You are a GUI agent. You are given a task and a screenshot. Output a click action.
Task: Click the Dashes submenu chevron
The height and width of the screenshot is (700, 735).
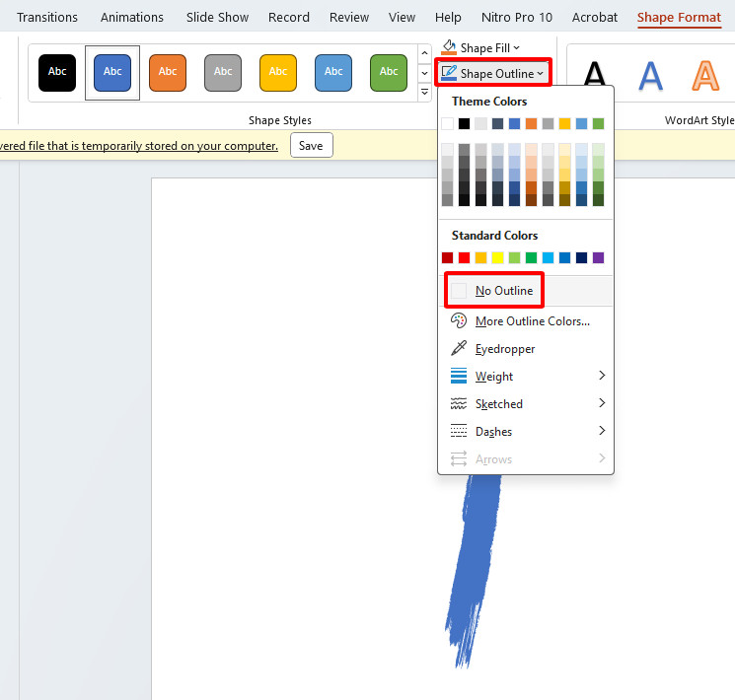(x=602, y=431)
